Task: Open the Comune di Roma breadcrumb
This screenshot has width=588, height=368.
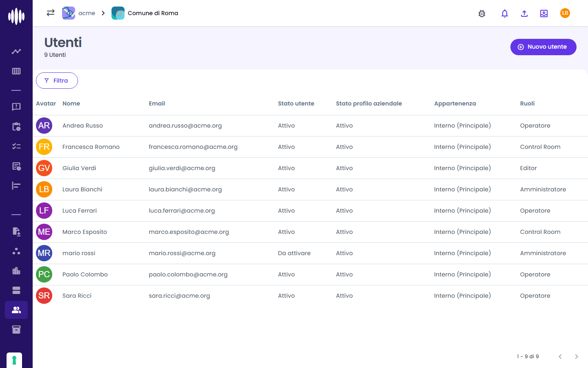Action: point(145,13)
